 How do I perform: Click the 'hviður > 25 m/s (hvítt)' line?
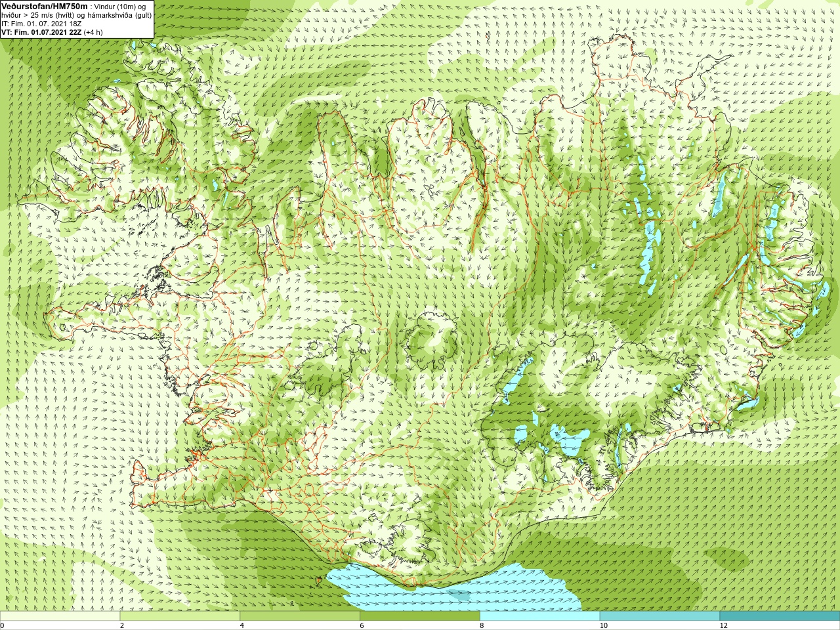[38, 15]
